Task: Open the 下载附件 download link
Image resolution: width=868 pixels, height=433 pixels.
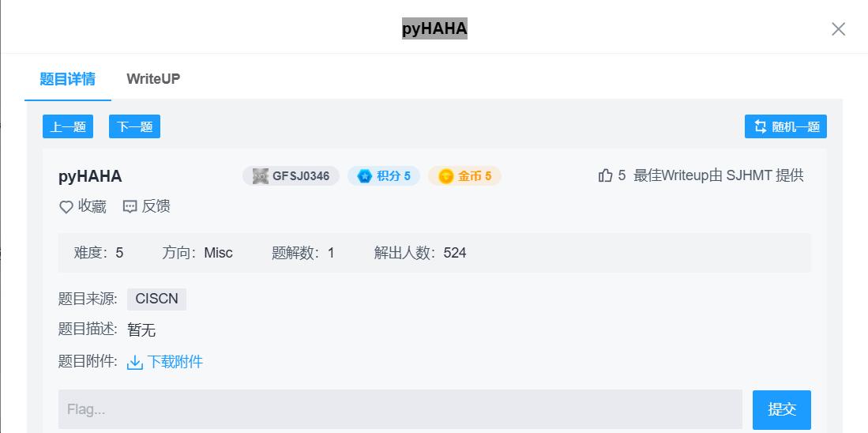Action: [x=175, y=362]
